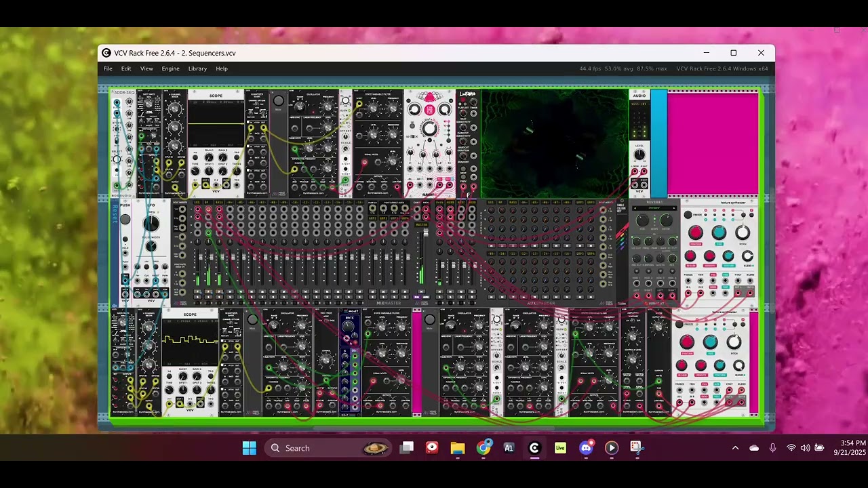The width and height of the screenshot is (868, 488).
Task: Click the large pink blank panel
Action: 713,144
